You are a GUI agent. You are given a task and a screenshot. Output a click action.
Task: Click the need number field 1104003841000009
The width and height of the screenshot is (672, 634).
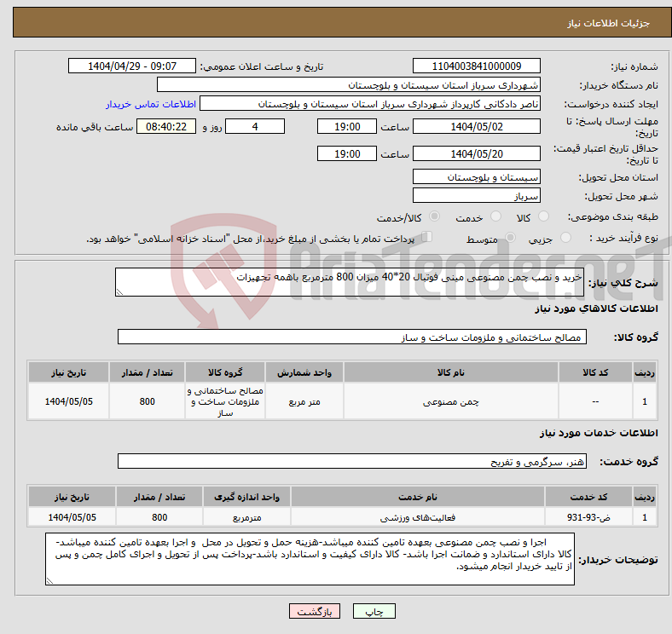coord(477,66)
